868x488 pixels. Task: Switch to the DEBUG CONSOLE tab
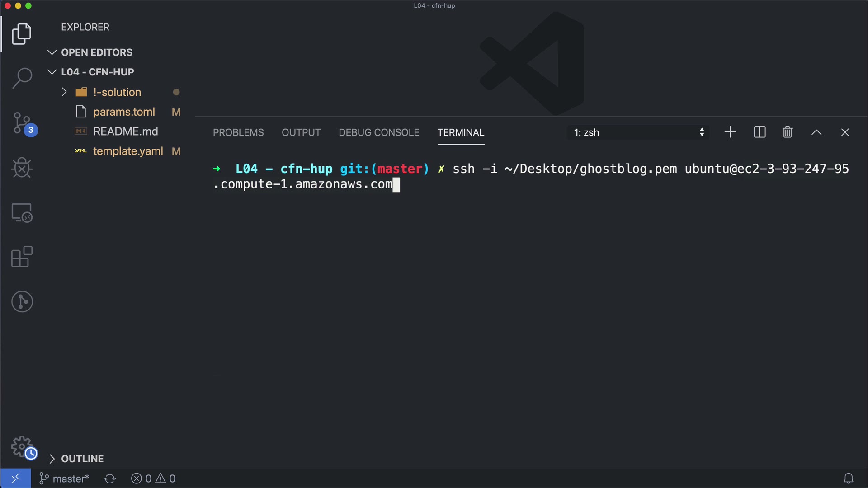379,132
